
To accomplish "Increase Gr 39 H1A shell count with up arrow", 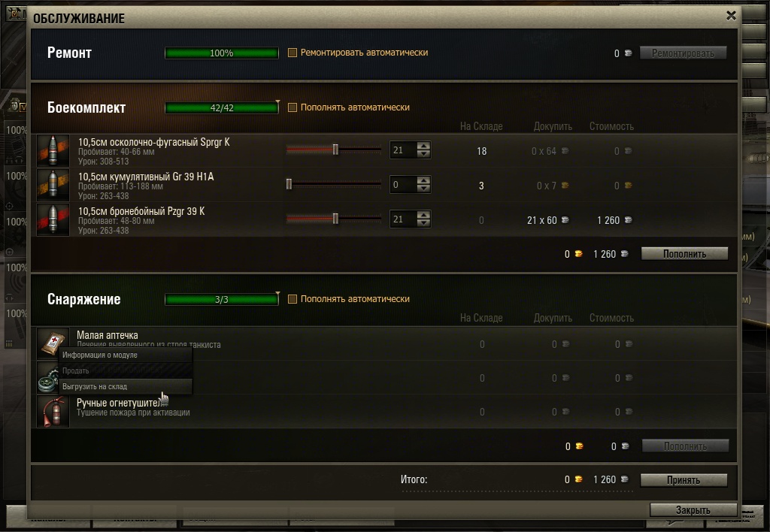I will pyautogui.click(x=423, y=180).
